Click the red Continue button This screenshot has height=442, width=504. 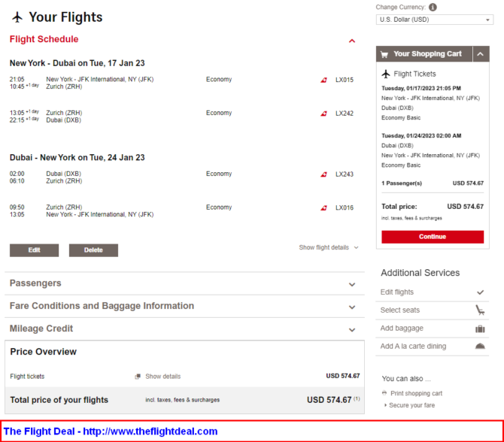point(433,237)
